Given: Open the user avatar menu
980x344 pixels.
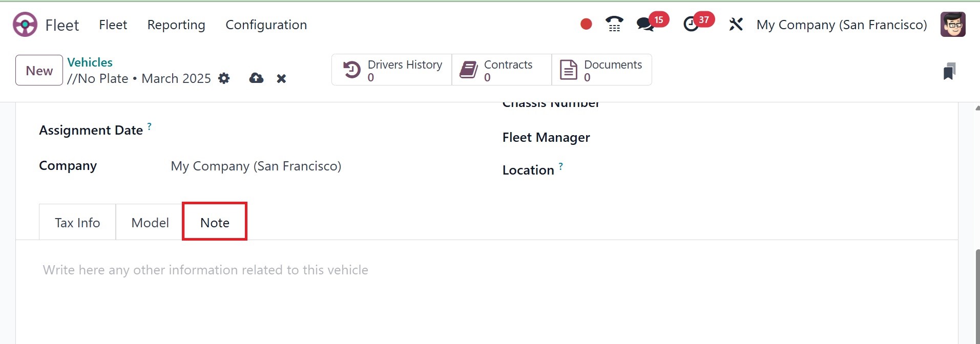Looking at the screenshot, I should click(953, 25).
